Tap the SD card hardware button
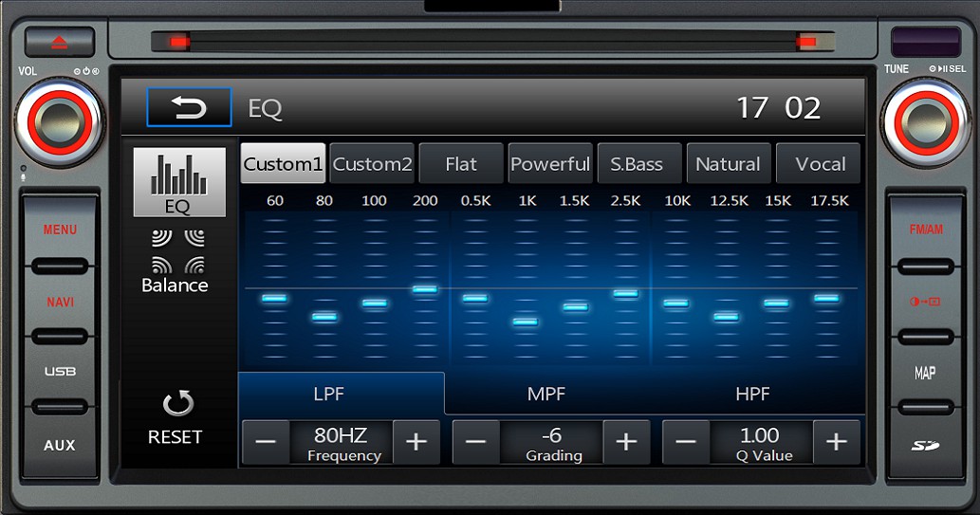Viewport: 980px width, 515px height. coord(926,445)
